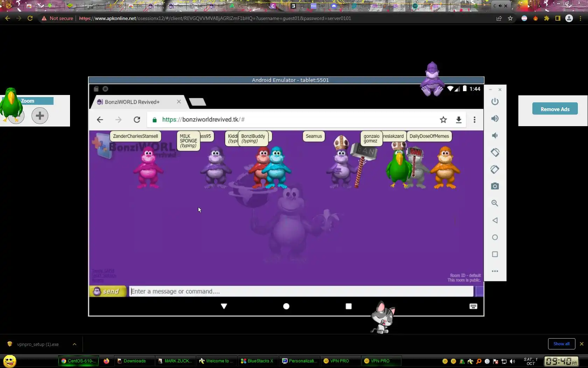The image size is (588, 368).
Task: Raise volume using emulator volume up icon
Action: coord(495,118)
